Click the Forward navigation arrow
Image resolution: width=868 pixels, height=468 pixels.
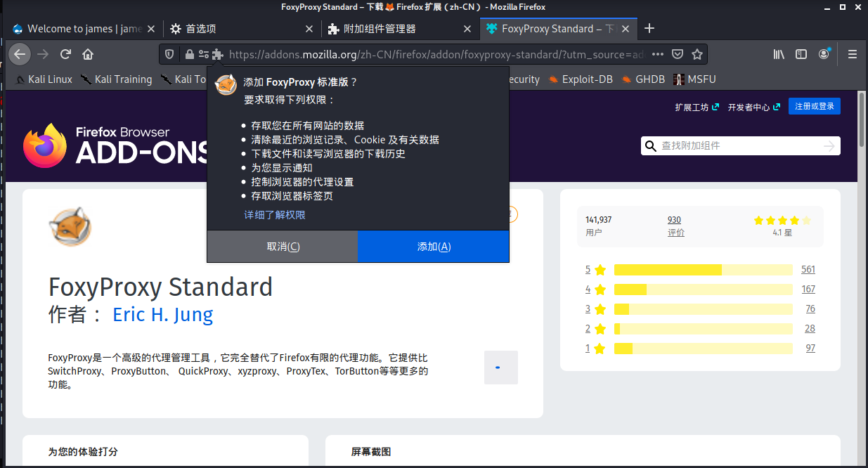pyautogui.click(x=43, y=54)
